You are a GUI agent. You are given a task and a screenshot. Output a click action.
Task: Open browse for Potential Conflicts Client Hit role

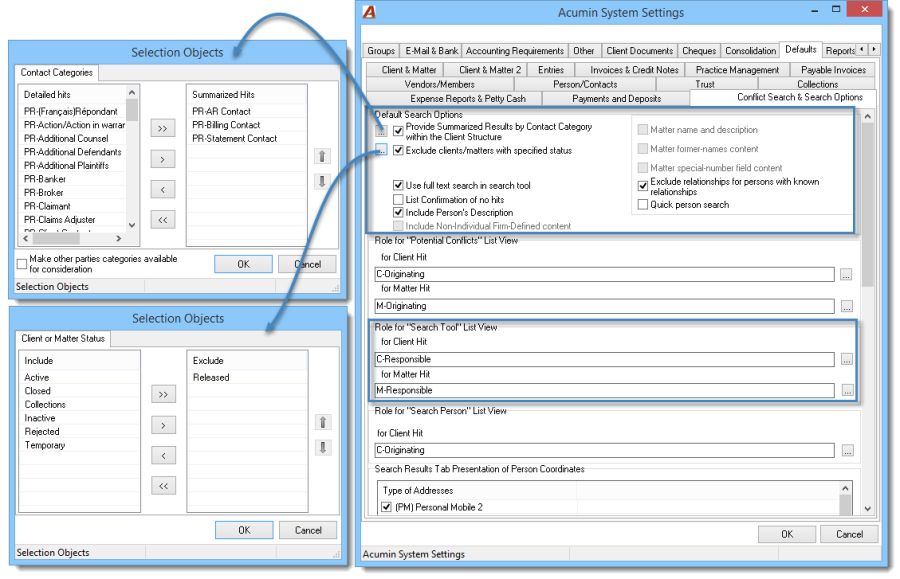click(x=846, y=275)
